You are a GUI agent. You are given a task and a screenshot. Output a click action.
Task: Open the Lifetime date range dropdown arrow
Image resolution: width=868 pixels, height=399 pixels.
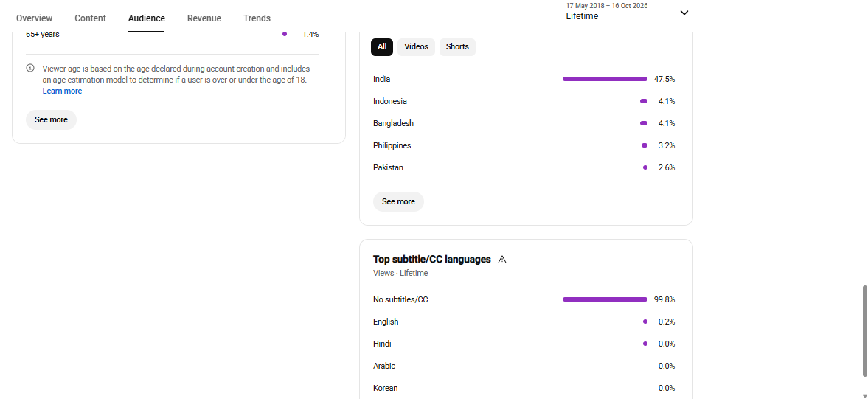pos(684,13)
